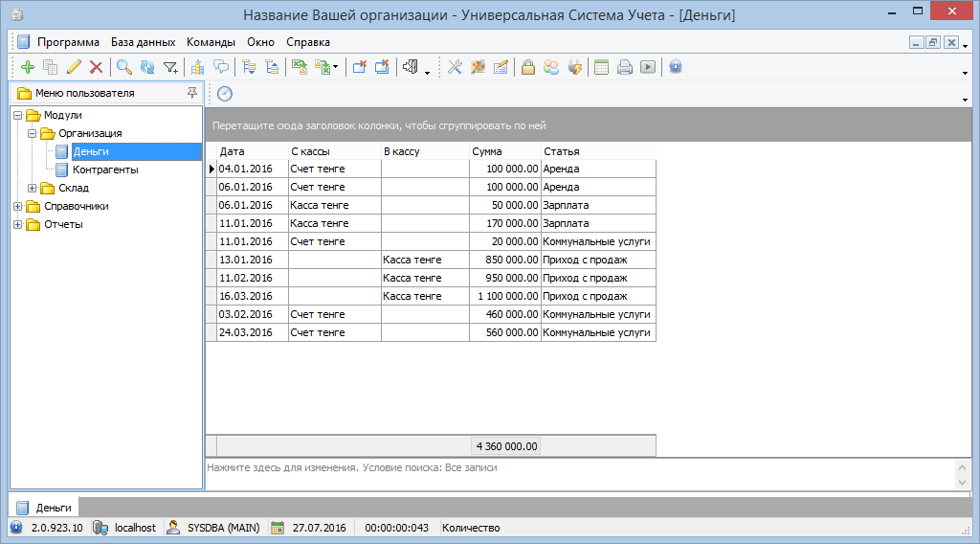Expand the Отчеты tree node
Viewport: 980px width, 544px height.
pyautogui.click(x=18, y=225)
